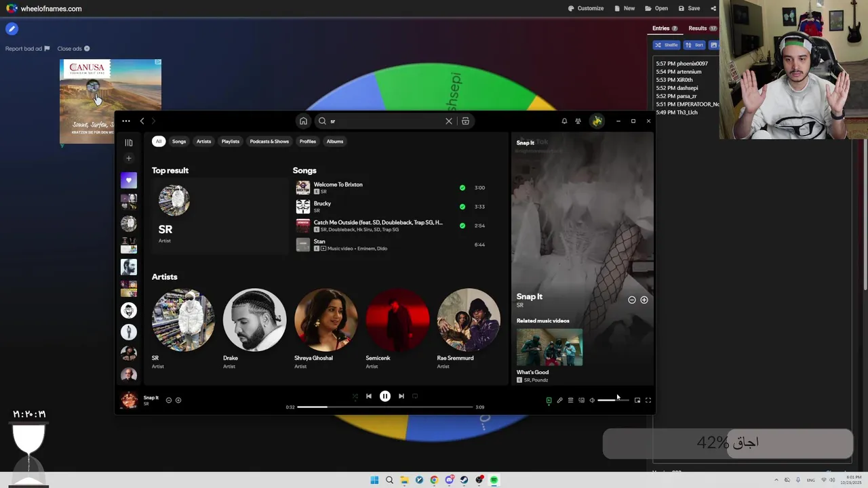Open the SR top result card
The width and height of the screenshot is (868, 488).
(x=220, y=216)
